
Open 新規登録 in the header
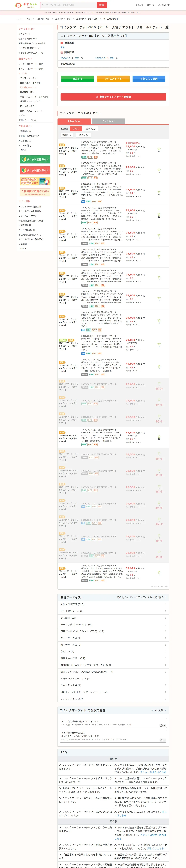pyautogui.click(x=139, y=5)
